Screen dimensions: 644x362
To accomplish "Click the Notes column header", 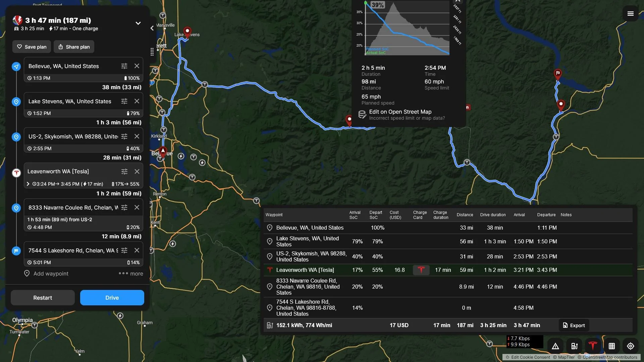I will [566, 215].
